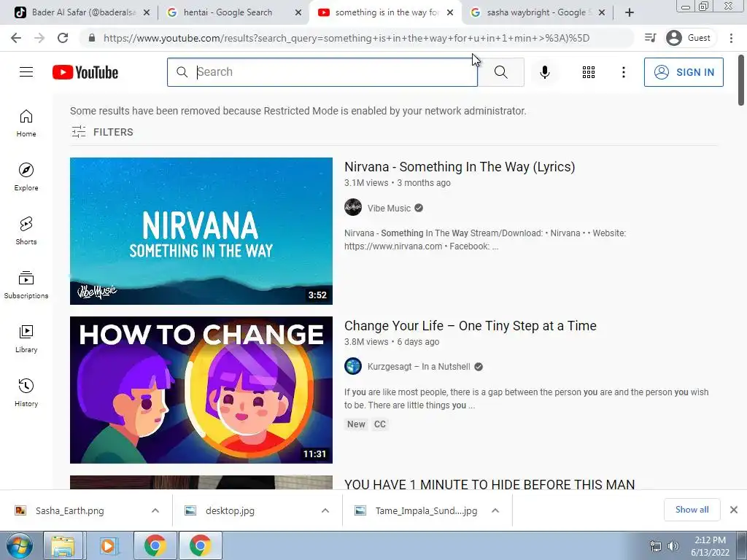
Task: Open Tame_Impala_Sund jpg download
Action: click(426, 510)
